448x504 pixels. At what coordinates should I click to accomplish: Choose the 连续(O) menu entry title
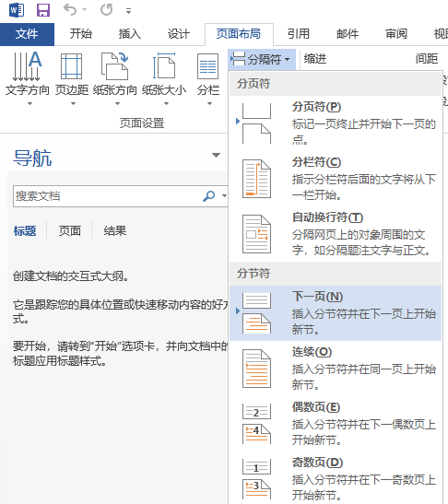(312, 352)
